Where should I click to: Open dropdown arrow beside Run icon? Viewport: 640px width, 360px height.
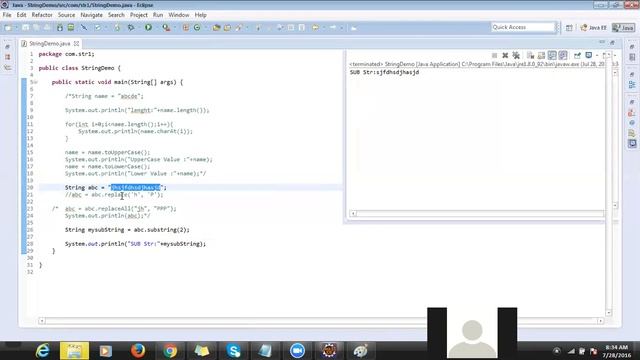(156, 28)
